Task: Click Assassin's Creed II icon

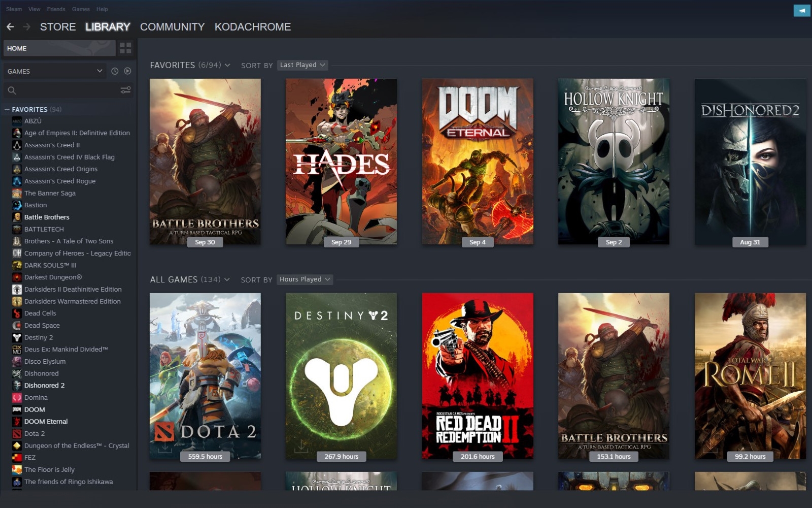Action: click(x=17, y=145)
